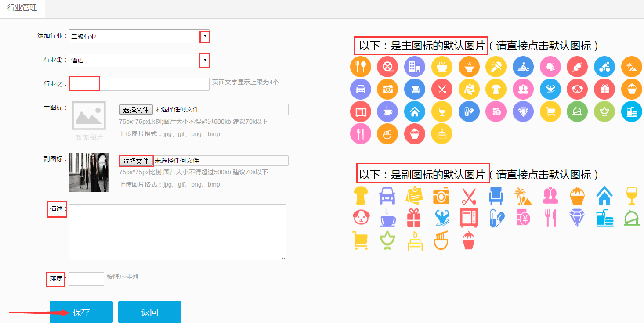This screenshot has height=323, width=644.
Task: Choose the round yellow shopping cart icon
Action: tap(550, 111)
